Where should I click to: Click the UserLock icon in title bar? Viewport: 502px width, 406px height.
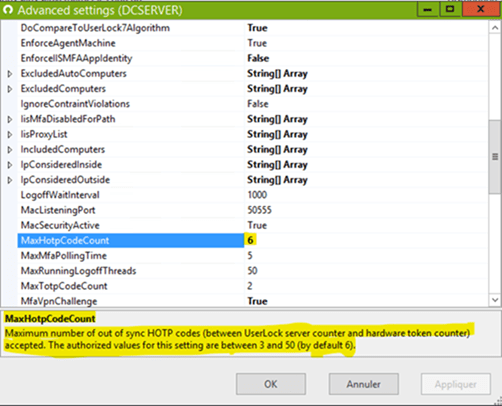[x=8, y=10]
